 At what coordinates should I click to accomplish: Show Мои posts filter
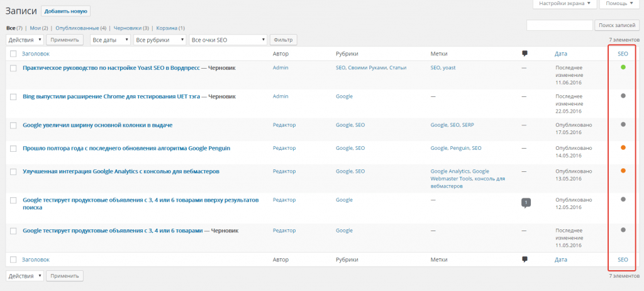36,28
